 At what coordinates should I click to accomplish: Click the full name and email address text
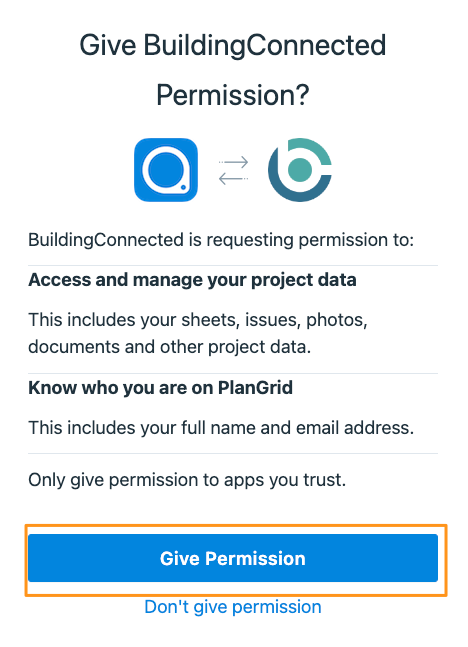[x=221, y=428]
